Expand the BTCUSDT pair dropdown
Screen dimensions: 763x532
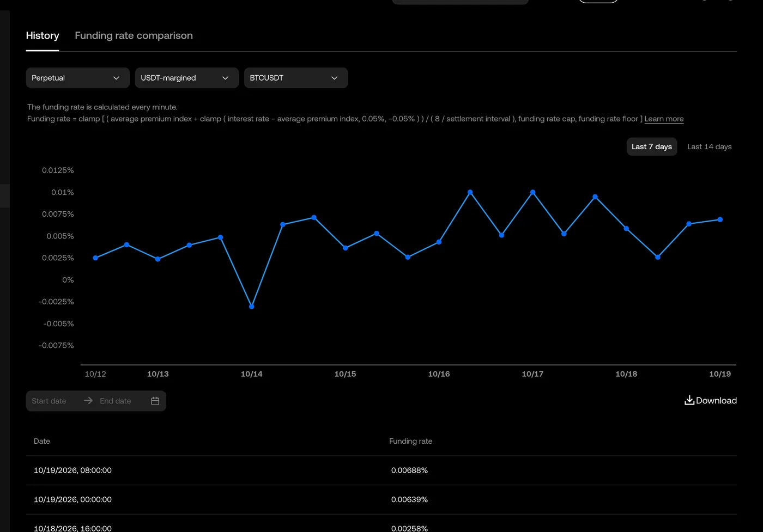(296, 78)
